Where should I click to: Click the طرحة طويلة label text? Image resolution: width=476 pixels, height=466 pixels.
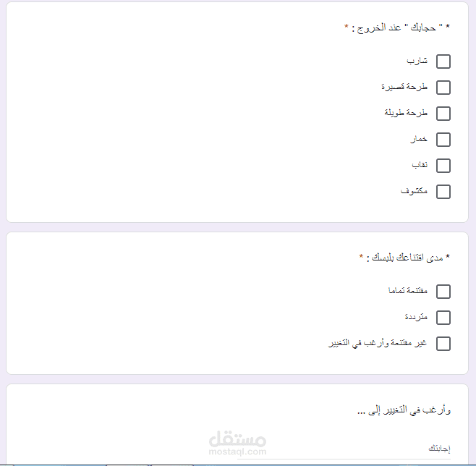pyautogui.click(x=406, y=114)
